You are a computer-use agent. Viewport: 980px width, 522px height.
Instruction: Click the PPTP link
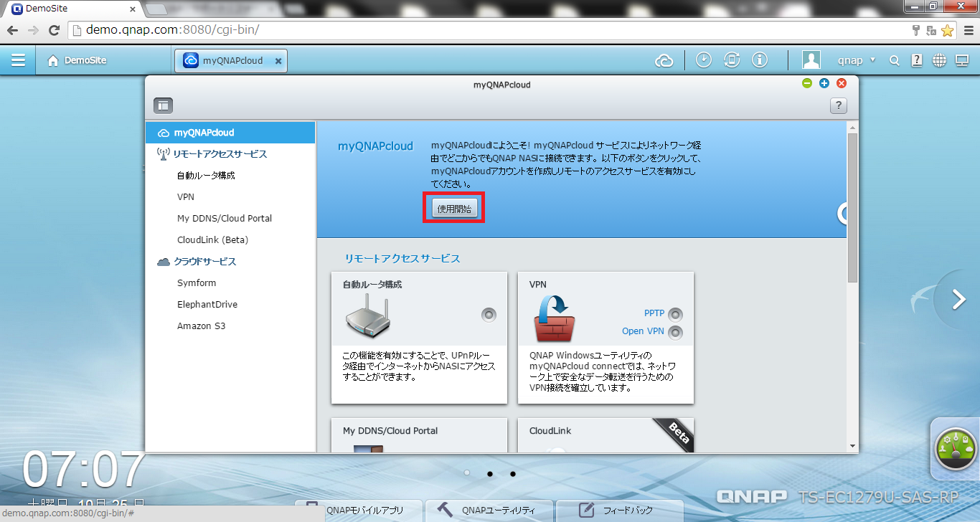click(x=654, y=313)
